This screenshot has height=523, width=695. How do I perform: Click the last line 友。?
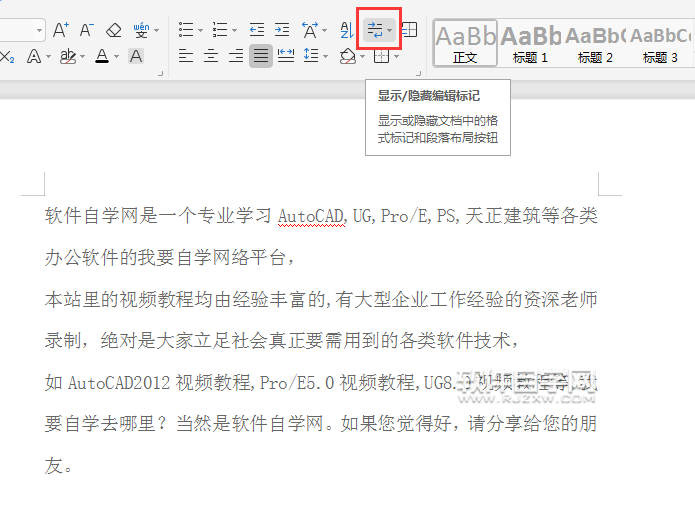pyautogui.click(x=58, y=466)
